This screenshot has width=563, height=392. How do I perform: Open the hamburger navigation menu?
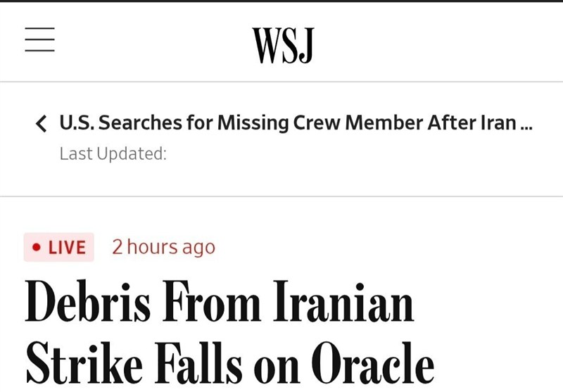tap(39, 40)
